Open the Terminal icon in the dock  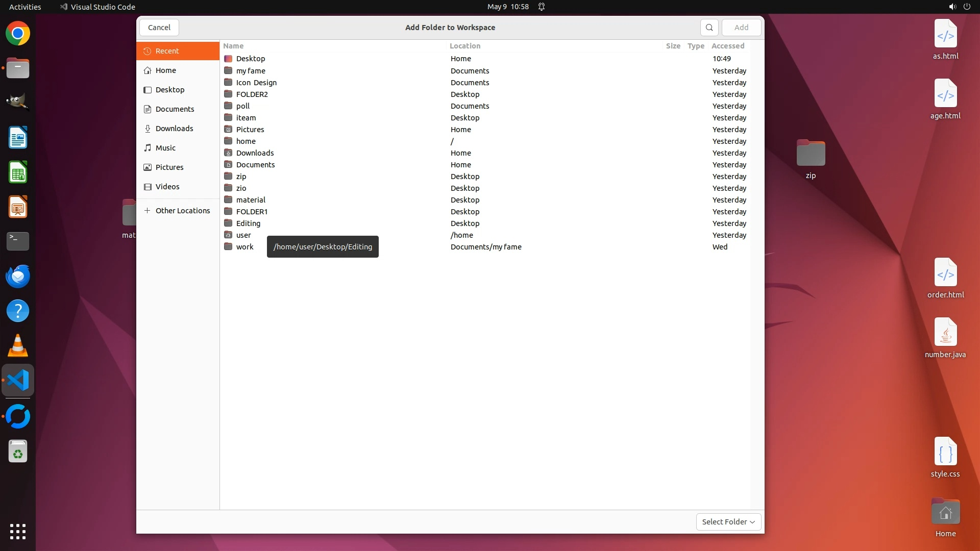coord(18,241)
